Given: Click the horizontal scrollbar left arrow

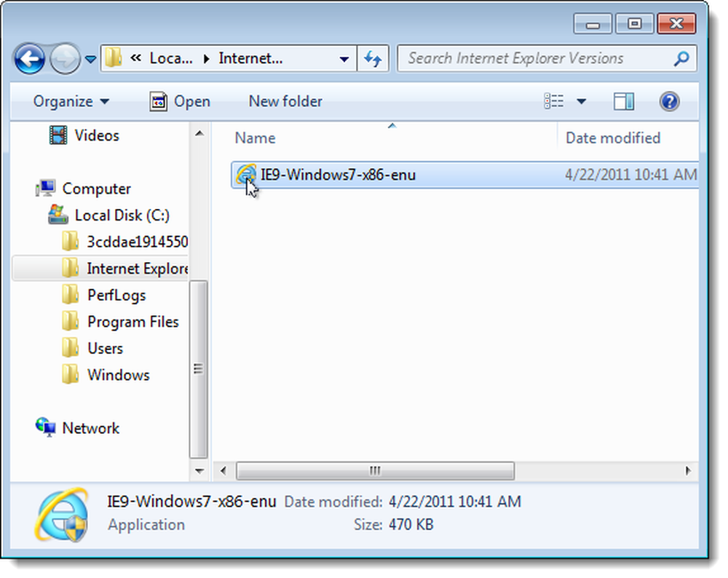Looking at the screenshot, I should pyautogui.click(x=223, y=471).
